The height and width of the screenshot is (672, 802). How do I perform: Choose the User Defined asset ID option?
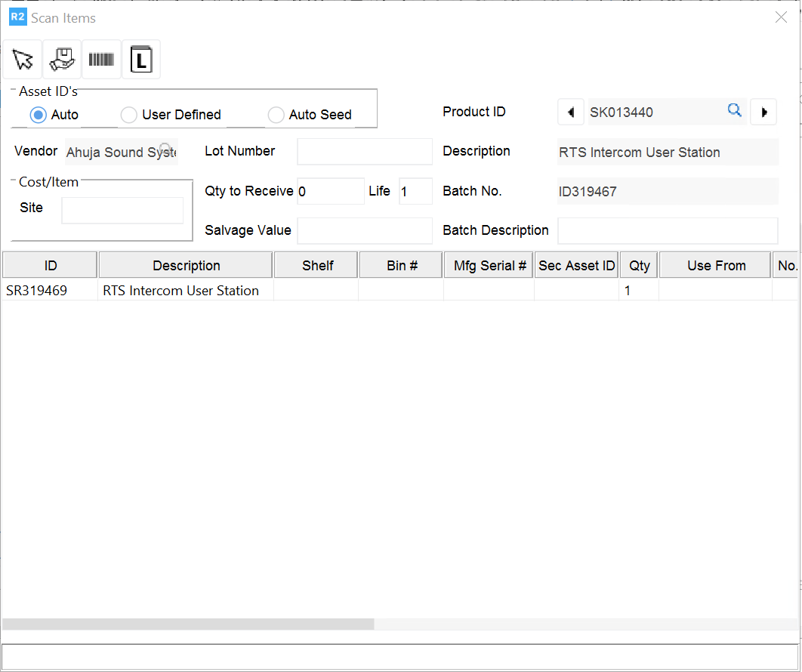point(129,115)
